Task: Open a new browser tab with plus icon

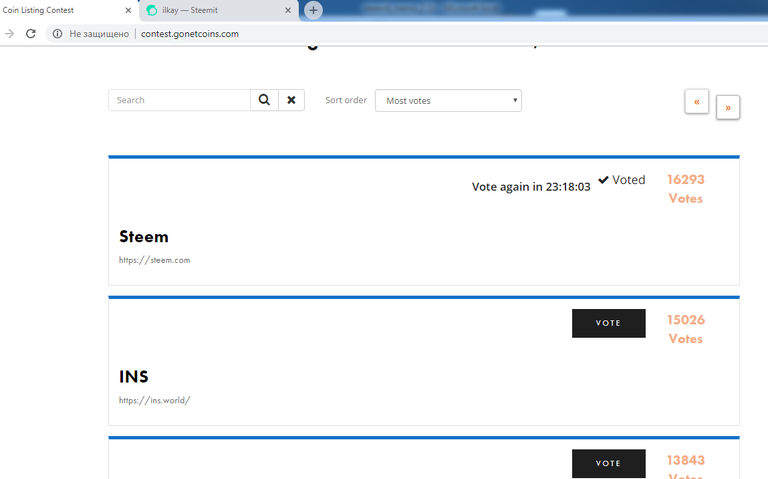Action: pyautogui.click(x=313, y=10)
